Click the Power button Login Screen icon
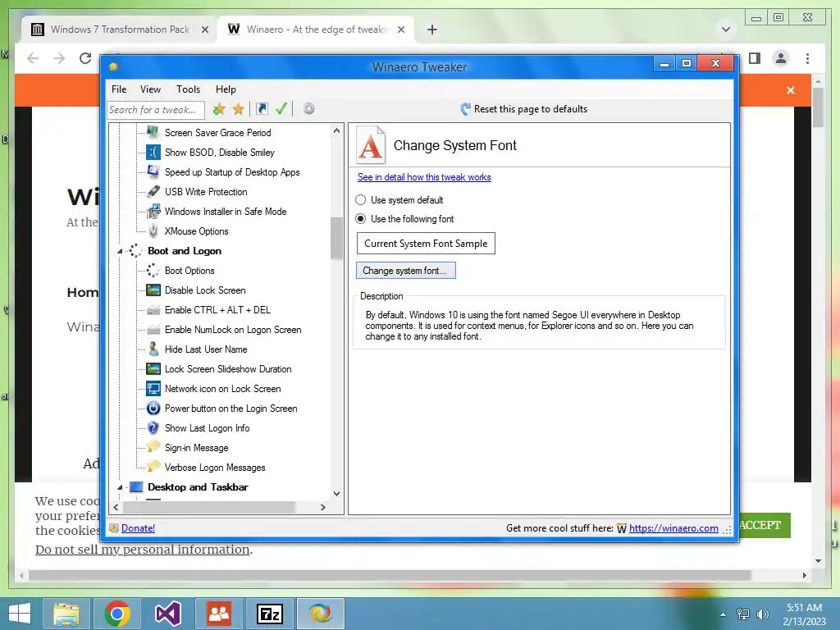 (153, 409)
